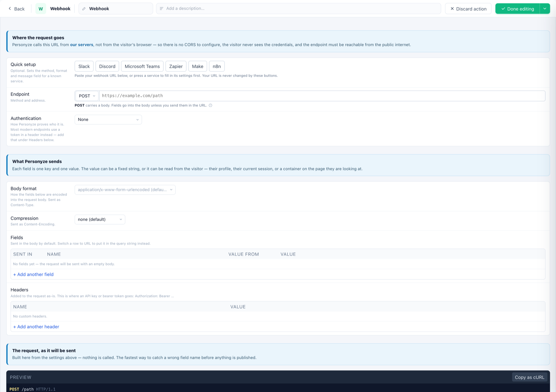Click the 'Compression' label
The height and width of the screenshot is (392, 556).
(24, 218)
